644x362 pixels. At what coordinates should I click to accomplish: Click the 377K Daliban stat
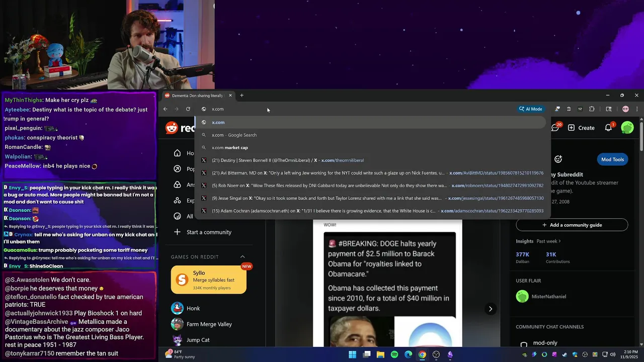tap(523, 257)
